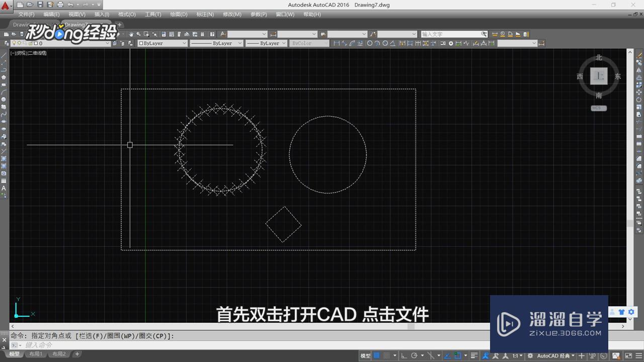Click 北 on the ViewCube
This screenshot has width=644, height=362.
pos(598,57)
